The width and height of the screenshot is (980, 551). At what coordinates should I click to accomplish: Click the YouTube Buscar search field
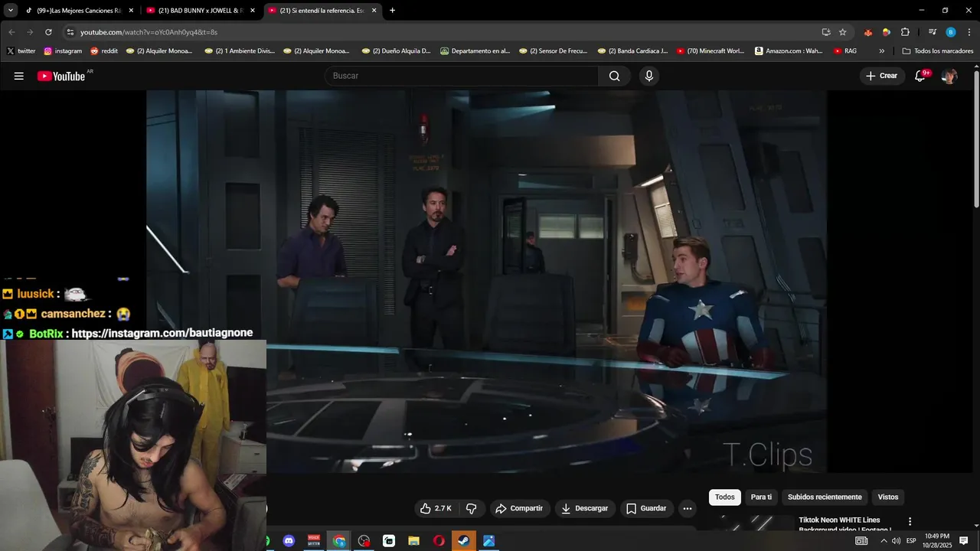click(x=462, y=76)
